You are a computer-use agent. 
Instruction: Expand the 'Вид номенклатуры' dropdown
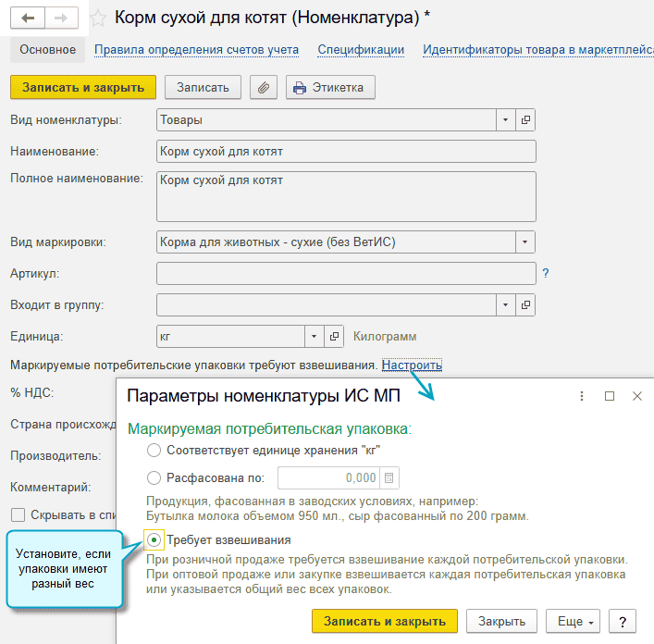pos(505,120)
